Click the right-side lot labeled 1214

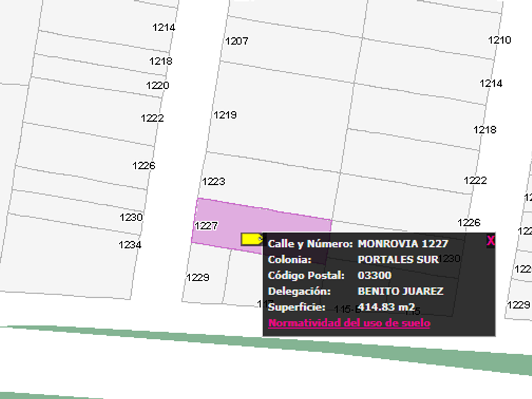pyautogui.click(x=491, y=83)
